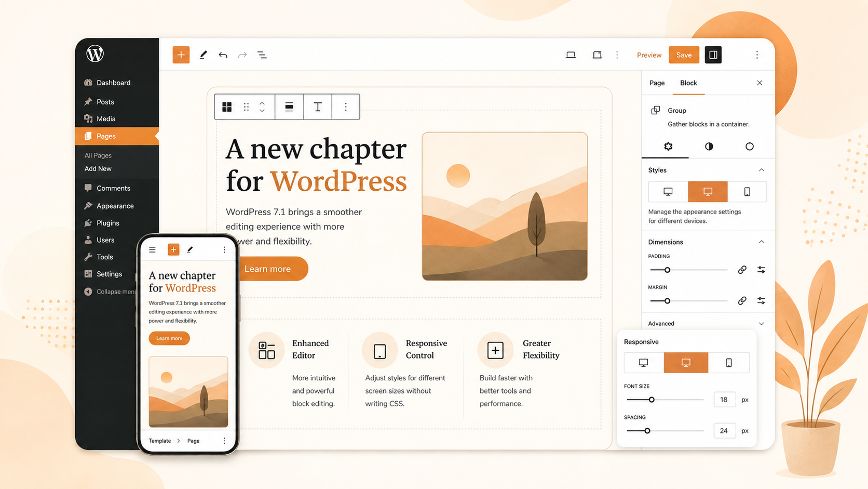Screen dimensions: 868x489
Task: Grab the block drag handle dots
Action: coord(247,107)
